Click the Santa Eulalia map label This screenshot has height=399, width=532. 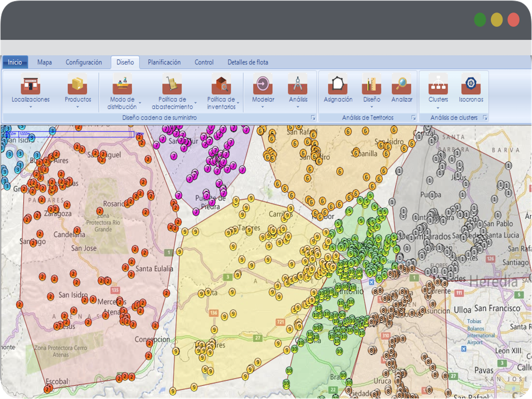pos(154,269)
